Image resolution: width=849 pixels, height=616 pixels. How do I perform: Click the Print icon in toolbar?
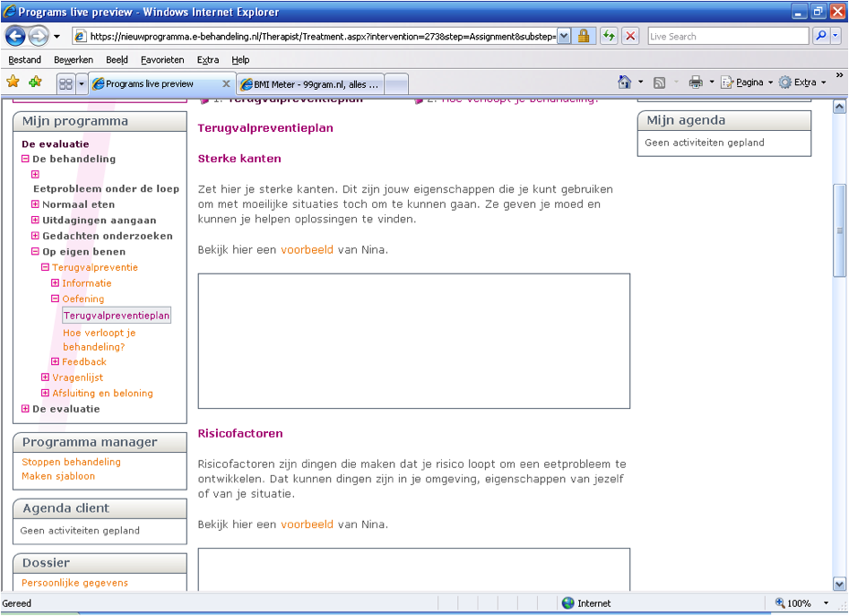696,82
